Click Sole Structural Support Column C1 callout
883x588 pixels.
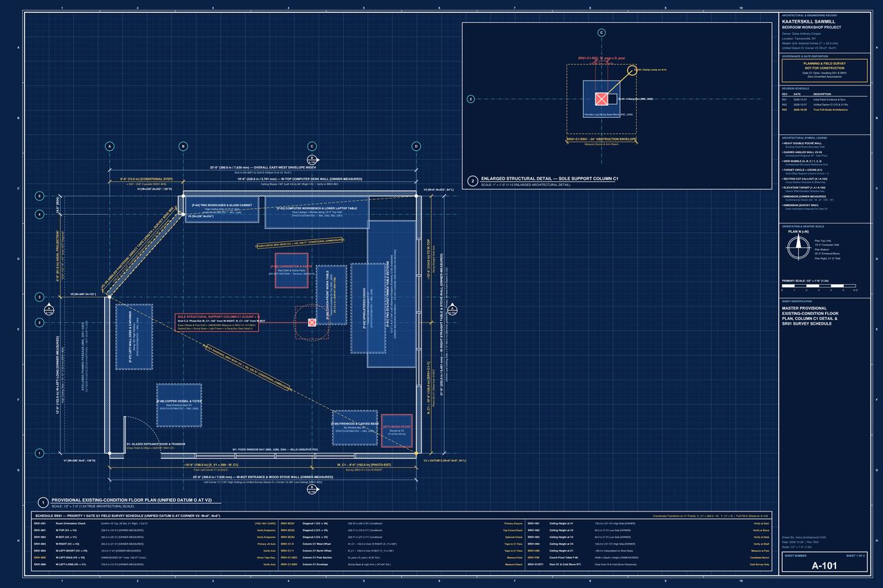(x=218, y=323)
